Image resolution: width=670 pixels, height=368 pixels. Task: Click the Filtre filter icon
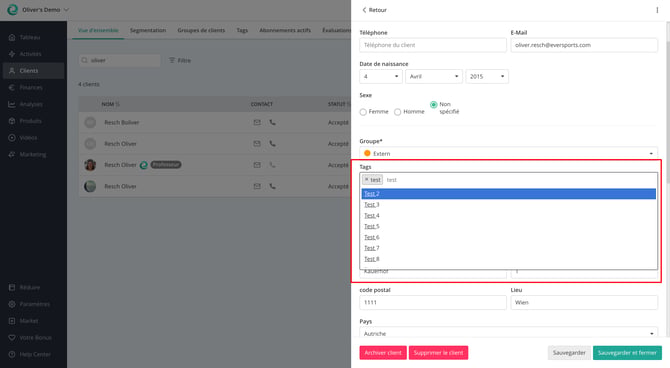[172, 60]
